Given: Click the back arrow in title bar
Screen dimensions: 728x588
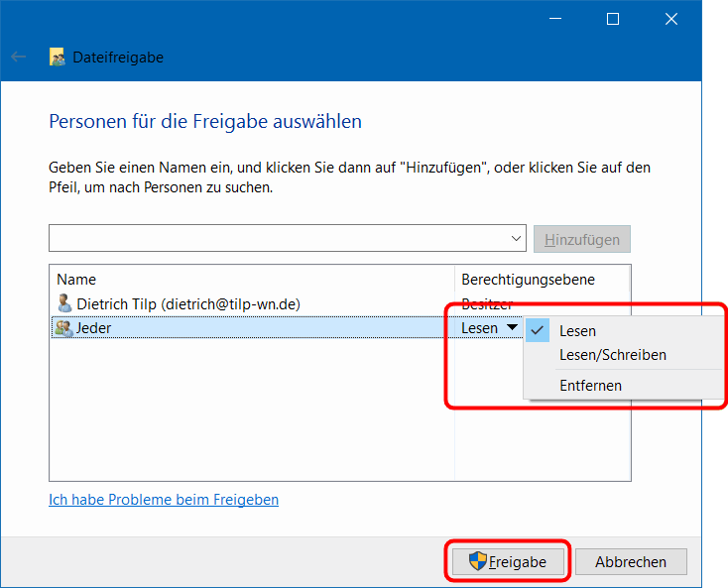Looking at the screenshot, I should coord(18,58).
